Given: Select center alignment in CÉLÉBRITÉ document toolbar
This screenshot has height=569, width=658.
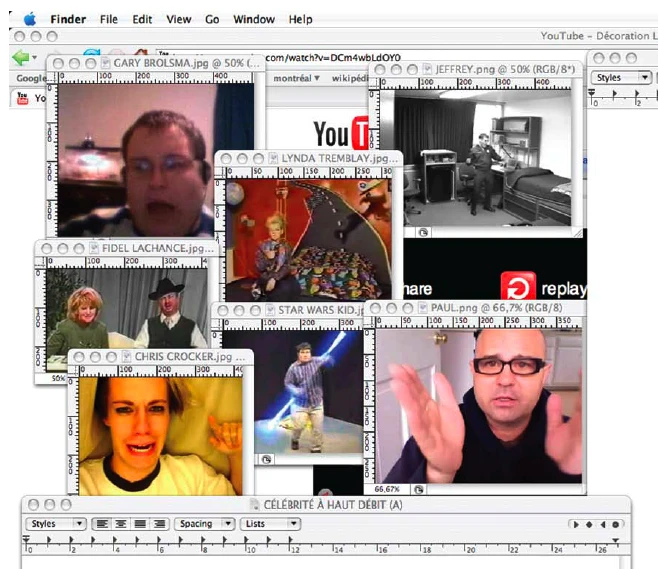Looking at the screenshot, I should (119, 523).
